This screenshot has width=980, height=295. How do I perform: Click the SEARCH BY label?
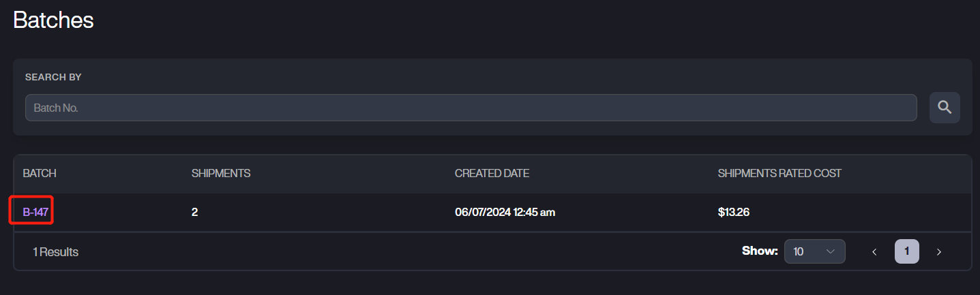(x=53, y=78)
